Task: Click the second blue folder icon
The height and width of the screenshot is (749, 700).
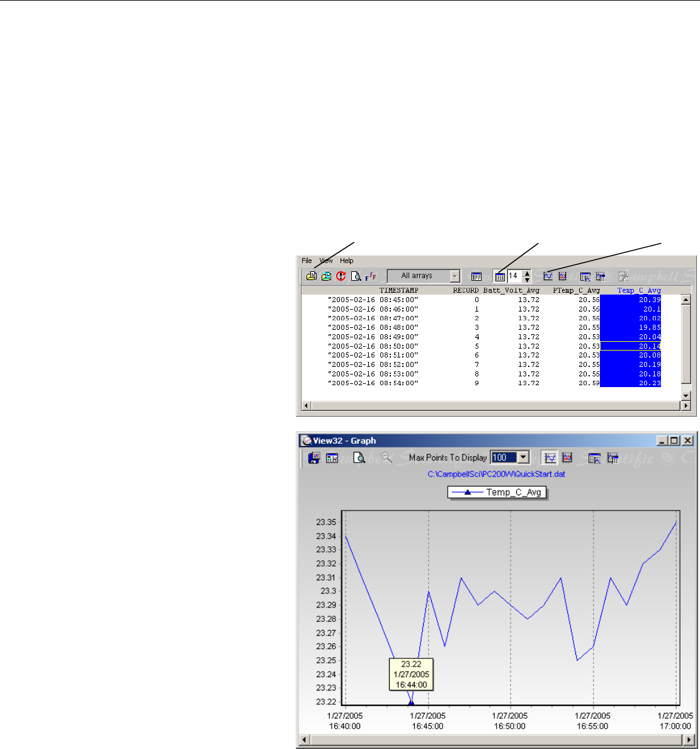Action: 326,276
